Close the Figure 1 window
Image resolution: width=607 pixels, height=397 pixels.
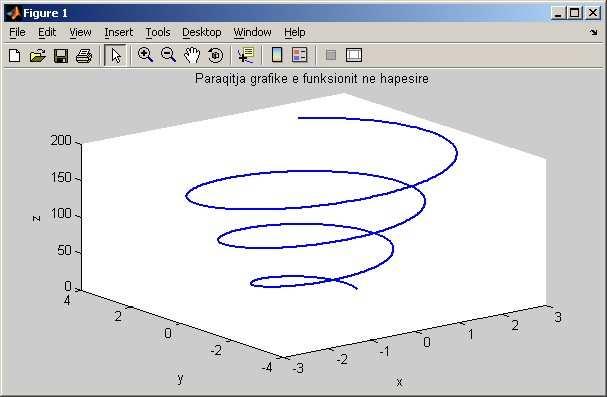click(593, 13)
